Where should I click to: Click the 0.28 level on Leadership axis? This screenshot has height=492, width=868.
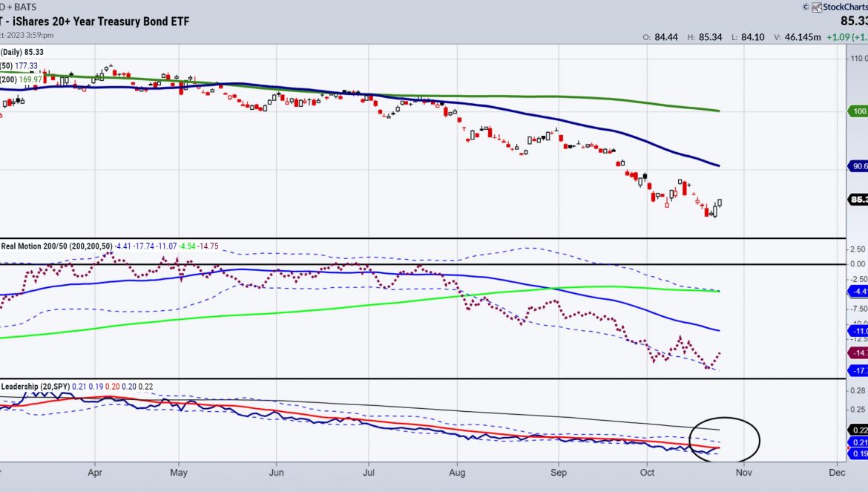(858, 391)
